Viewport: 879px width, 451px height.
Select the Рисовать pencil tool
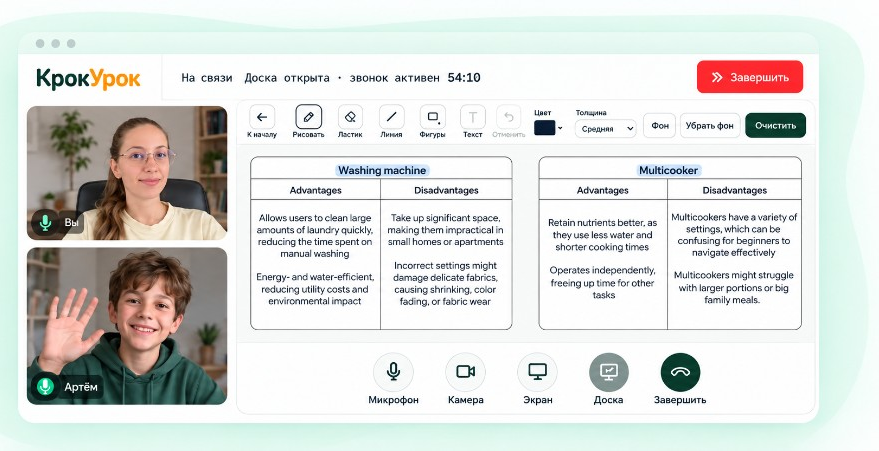(x=308, y=117)
